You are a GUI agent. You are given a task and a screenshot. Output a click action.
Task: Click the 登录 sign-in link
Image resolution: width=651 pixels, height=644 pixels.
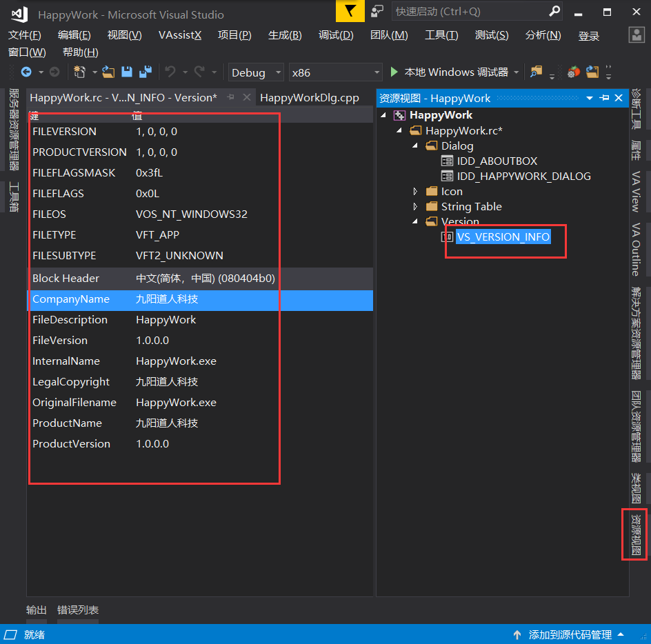pyautogui.click(x=589, y=36)
